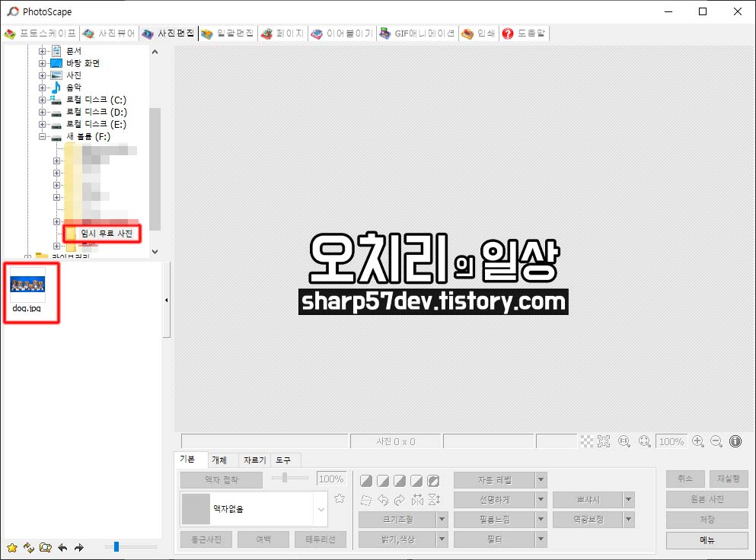
Task: Click the 필름느낌 button
Action: pos(494,520)
